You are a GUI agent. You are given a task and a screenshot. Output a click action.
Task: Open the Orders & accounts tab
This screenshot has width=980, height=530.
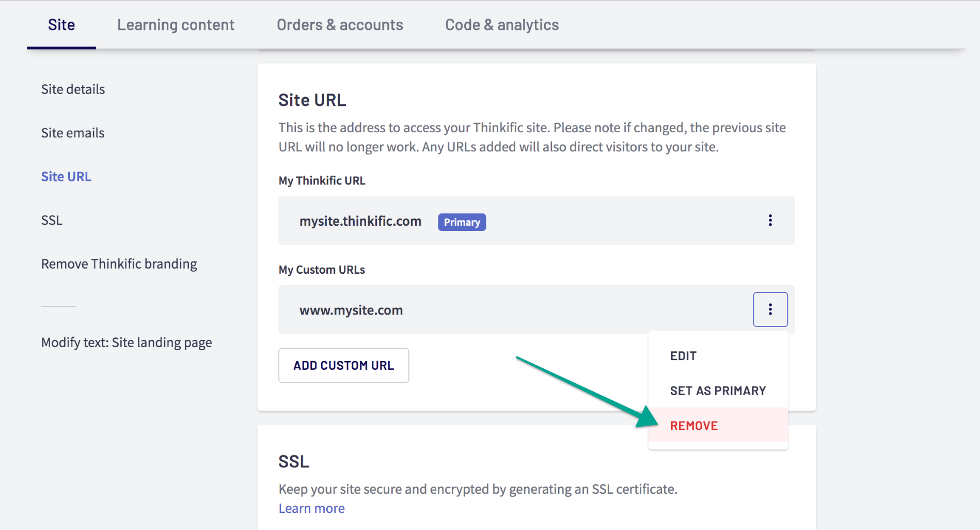[x=340, y=25]
